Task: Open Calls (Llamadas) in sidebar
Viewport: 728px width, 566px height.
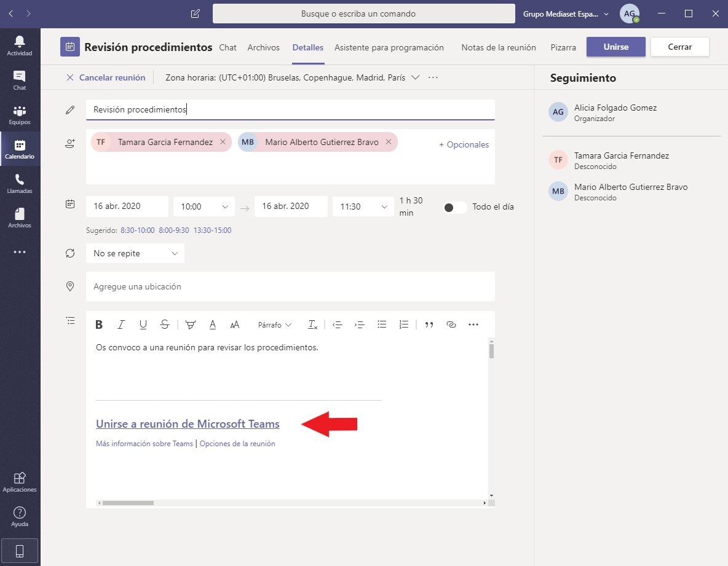Action: pos(20,183)
